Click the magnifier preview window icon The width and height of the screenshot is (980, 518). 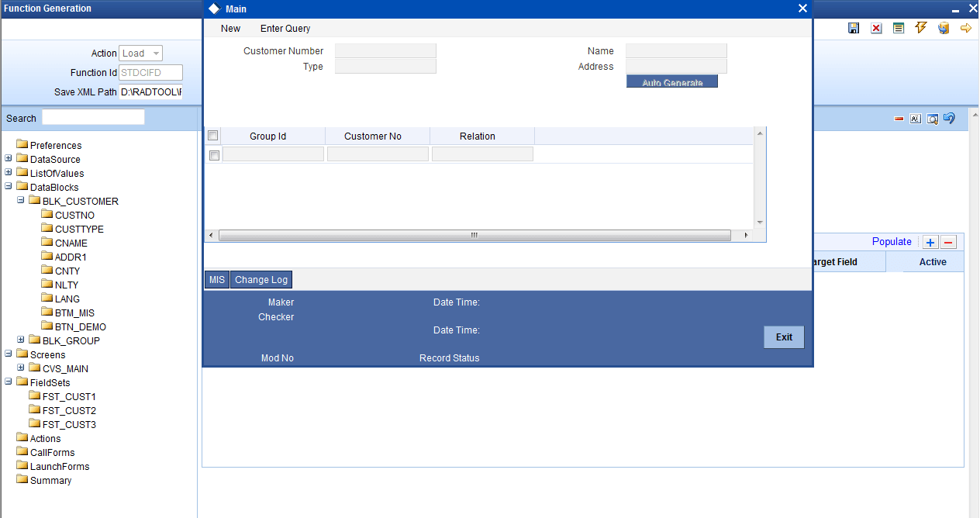[x=933, y=119]
